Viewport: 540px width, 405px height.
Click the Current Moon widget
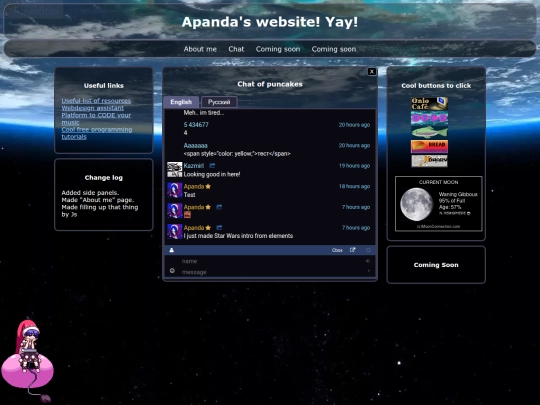(x=438, y=204)
